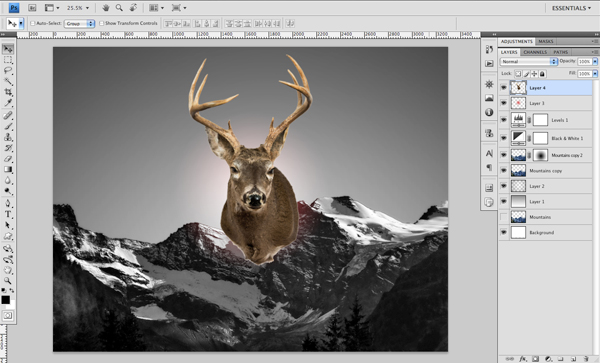
Task: Switch to the Masks tab
Action: [546, 41]
